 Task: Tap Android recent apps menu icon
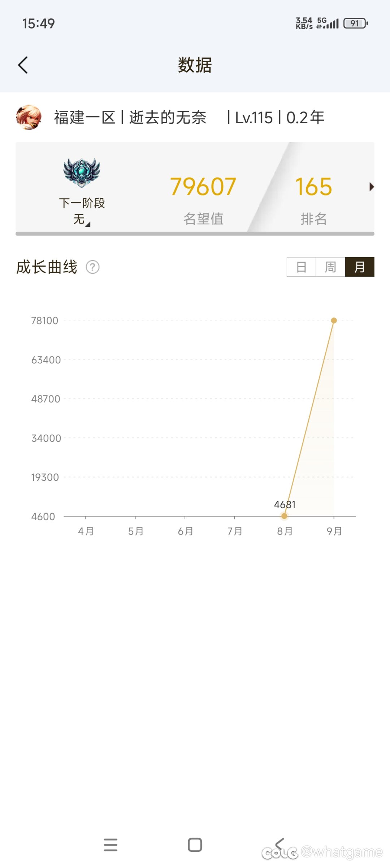click(110, 845)
